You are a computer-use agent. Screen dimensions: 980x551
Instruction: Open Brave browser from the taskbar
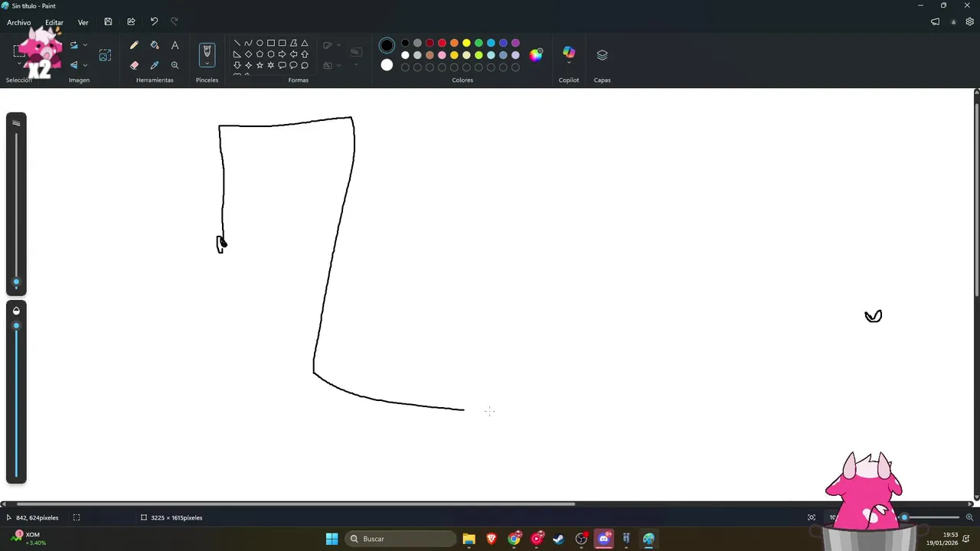492,539
